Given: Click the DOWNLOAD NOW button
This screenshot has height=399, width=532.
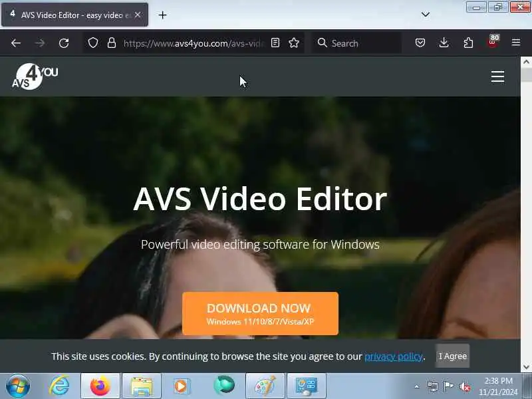Looking at the screenshot, I should pos(260,313).
